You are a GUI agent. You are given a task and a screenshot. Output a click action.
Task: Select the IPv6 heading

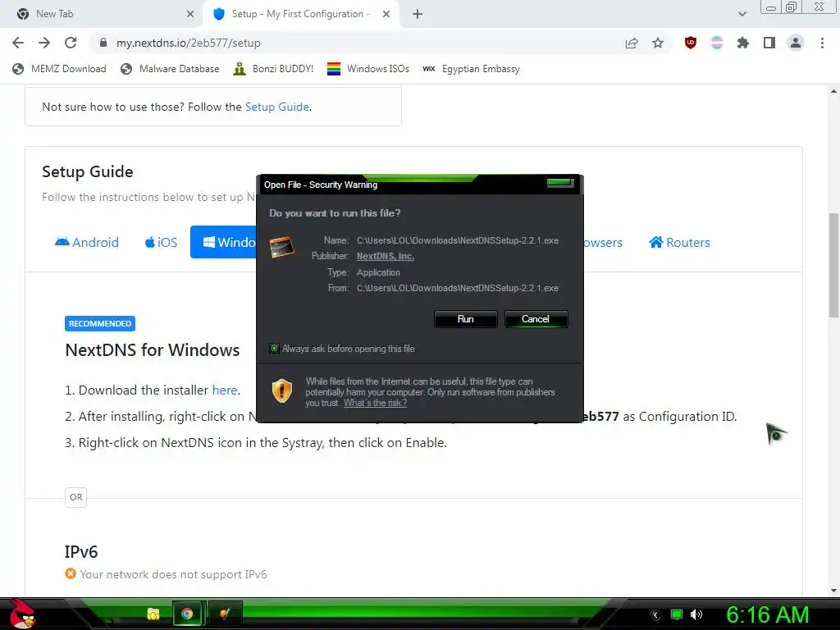point(81,552)
